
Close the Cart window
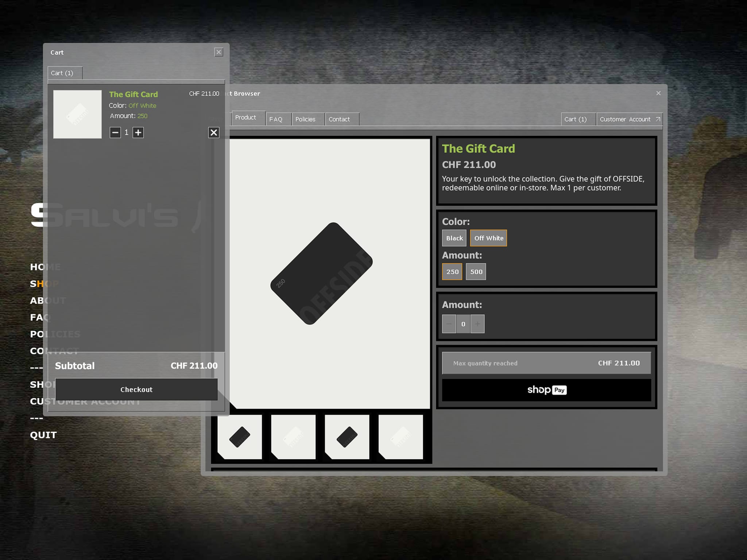click(x=218, y=52)
